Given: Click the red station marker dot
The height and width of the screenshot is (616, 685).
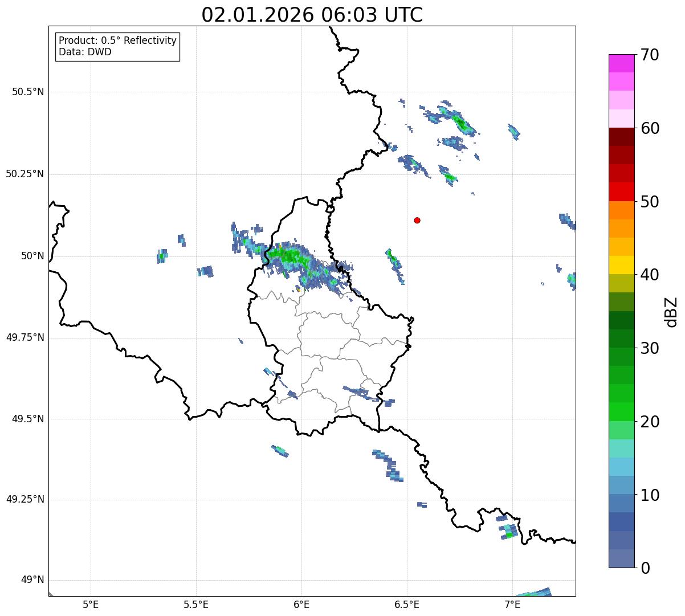Looking at the screenshot, I should (417, 221).
